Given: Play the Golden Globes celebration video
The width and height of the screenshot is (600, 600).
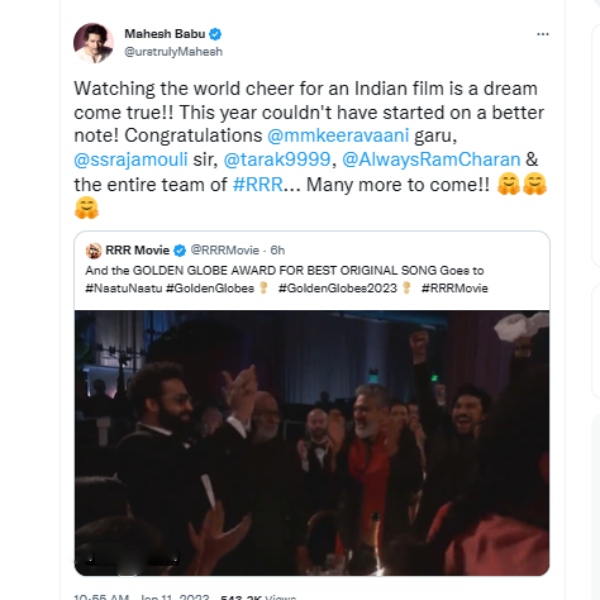Looking at the screenshot, I should (312, 443).
